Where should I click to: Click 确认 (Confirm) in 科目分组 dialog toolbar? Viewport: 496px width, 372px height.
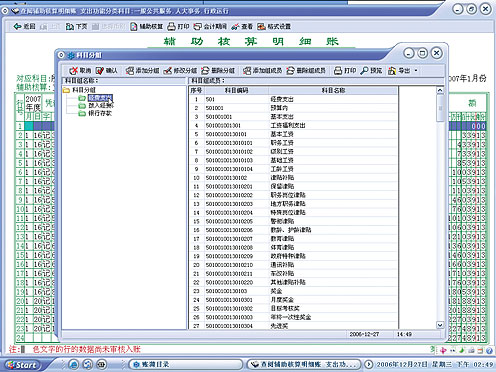click(107, 71)
